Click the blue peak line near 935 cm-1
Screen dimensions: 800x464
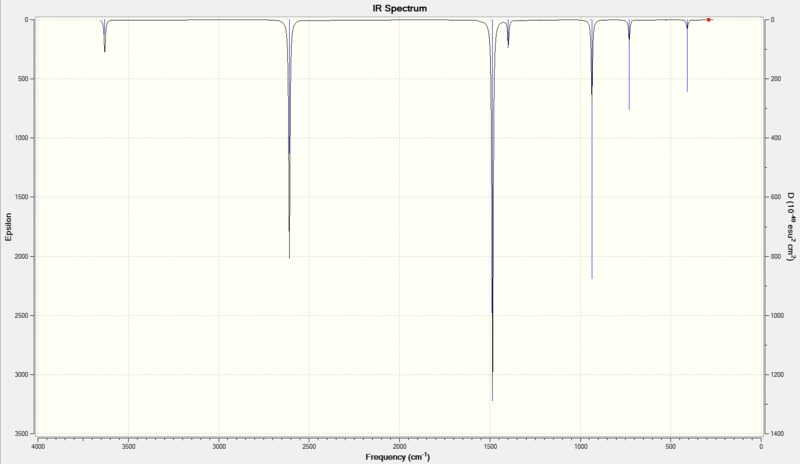[x=592, y=149]
